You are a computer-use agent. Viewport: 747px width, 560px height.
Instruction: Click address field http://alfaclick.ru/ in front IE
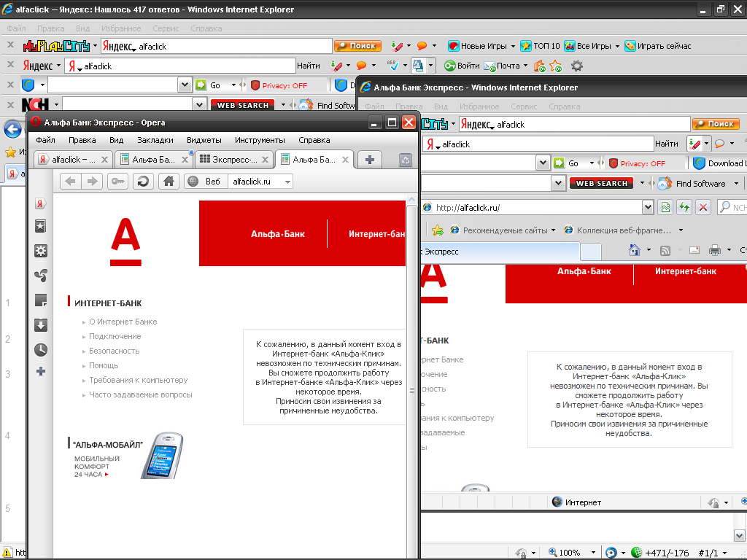pos(532,207)
